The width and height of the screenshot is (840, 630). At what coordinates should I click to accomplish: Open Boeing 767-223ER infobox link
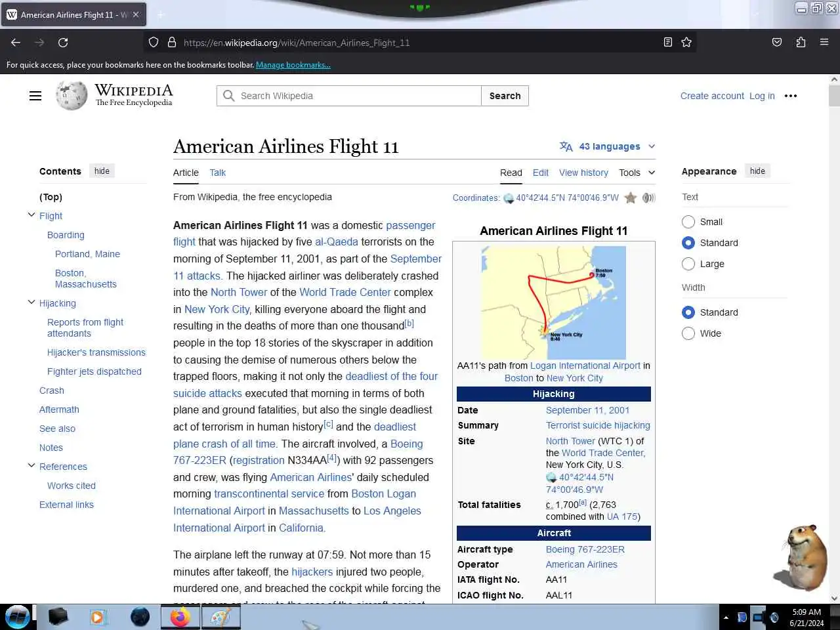click(x=585, y=549)
